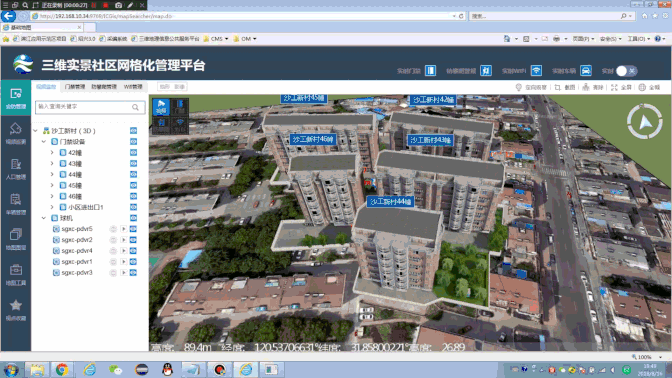Open the population management sidebar icon

tap(16, 169)
